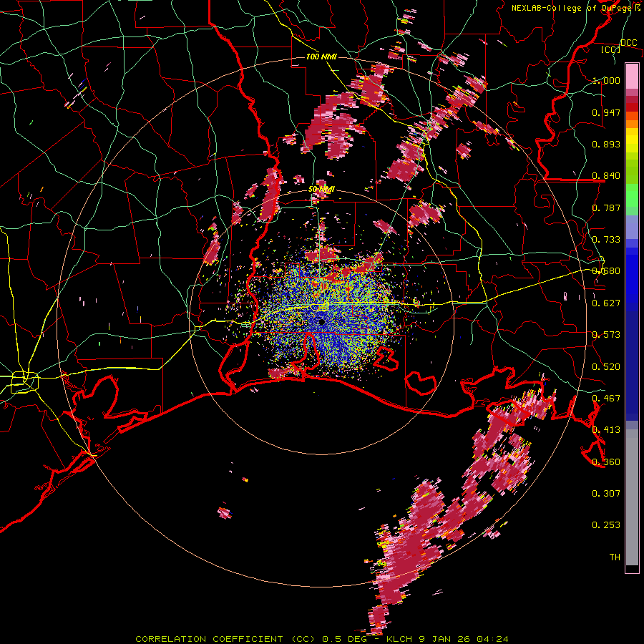The width and height of the screenshot is (644, 644).
Task: Click the 0.573 legend value
Action: click(606, 335)
